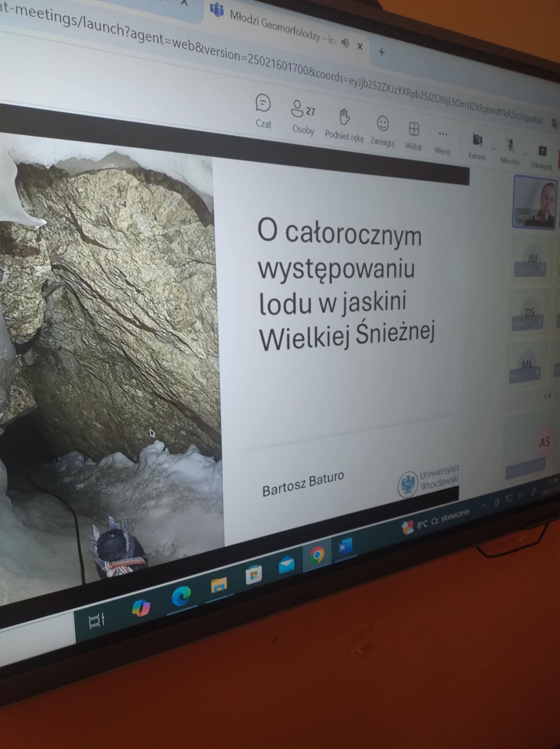This screenshot has height=749, width=560.
Task: Open the Czat panel in Teams
Action: coord(263,103)
